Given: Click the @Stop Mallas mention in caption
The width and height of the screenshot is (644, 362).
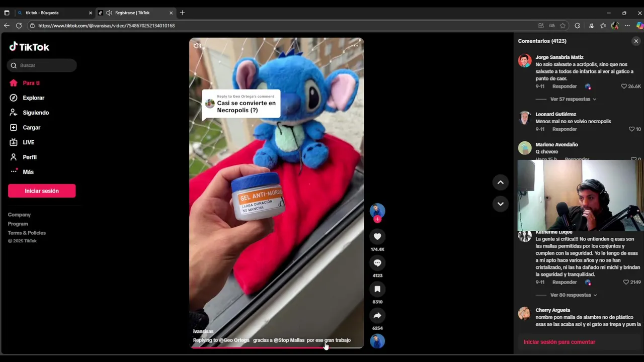Looking at the screenshot, I should 289,340.
